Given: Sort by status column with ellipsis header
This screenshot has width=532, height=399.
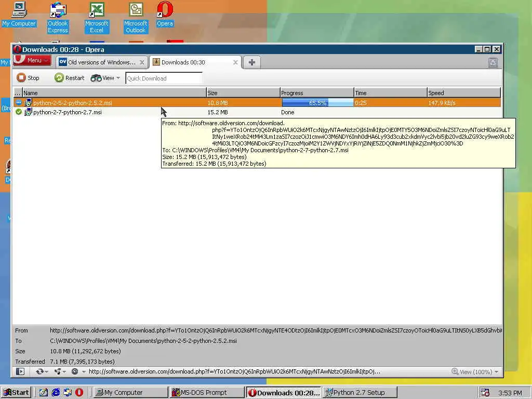Looking at the screenshot, I should pyautogui.click(x=18, y=93).
